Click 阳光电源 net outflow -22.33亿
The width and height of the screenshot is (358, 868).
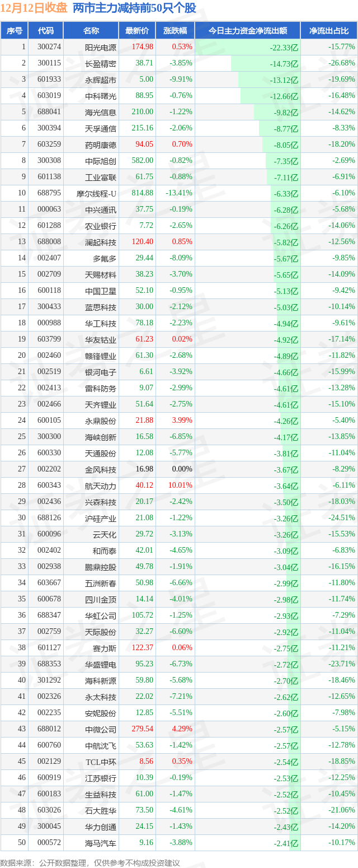[284, 48]
